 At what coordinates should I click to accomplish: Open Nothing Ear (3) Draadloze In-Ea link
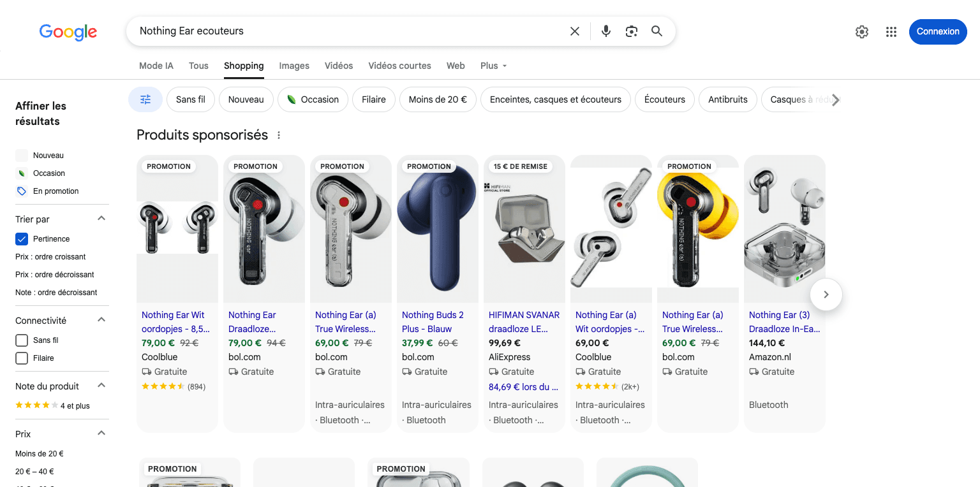(785, 322)
